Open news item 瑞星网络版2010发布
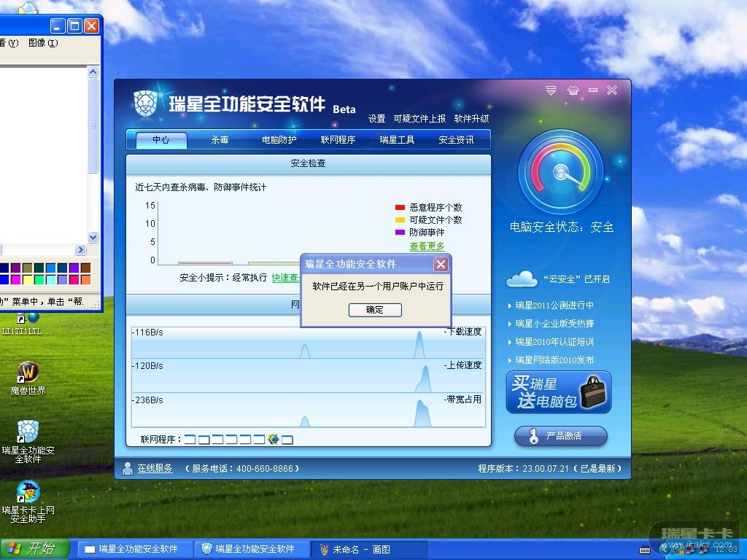Viewport: 747px width, 560px height. tap(554, 360)
